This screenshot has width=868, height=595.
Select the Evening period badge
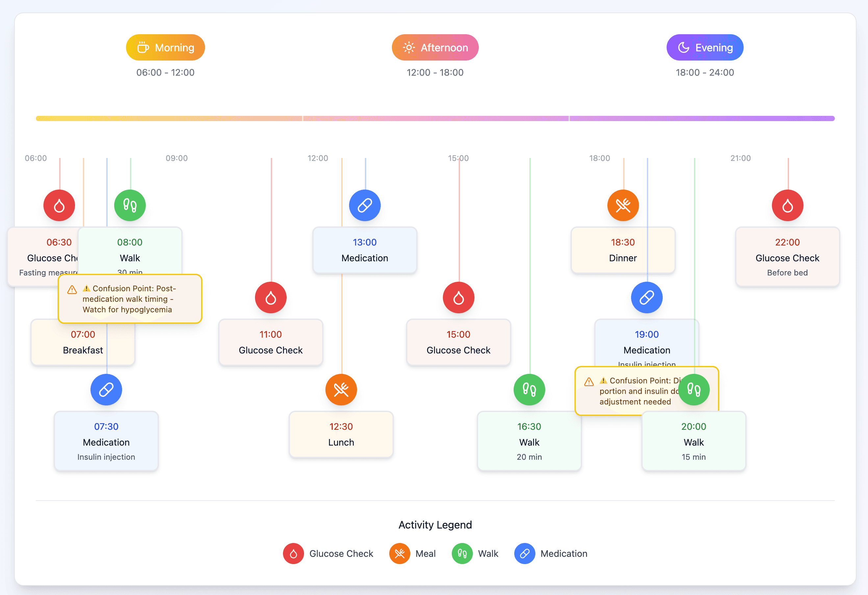tap(704, 47)
